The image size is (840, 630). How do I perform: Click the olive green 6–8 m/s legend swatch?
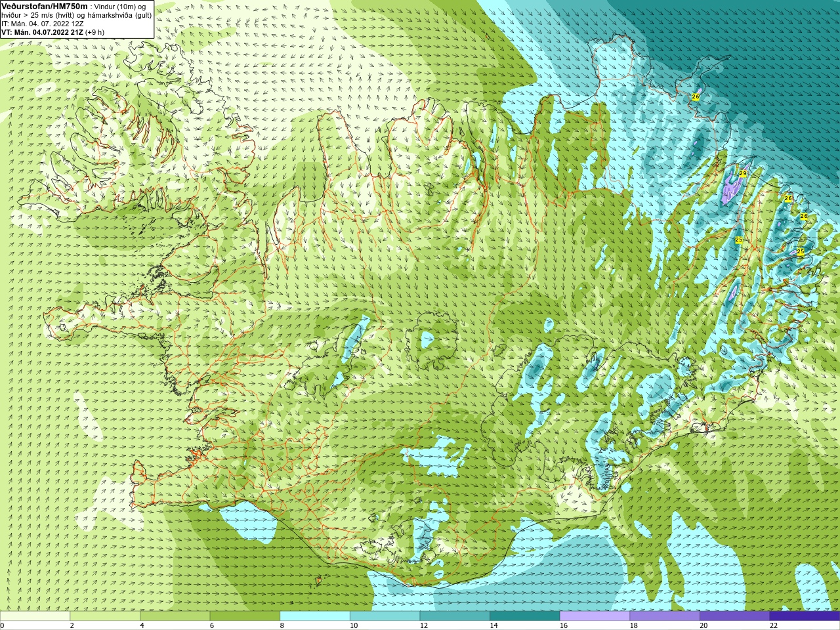point(245,616)
